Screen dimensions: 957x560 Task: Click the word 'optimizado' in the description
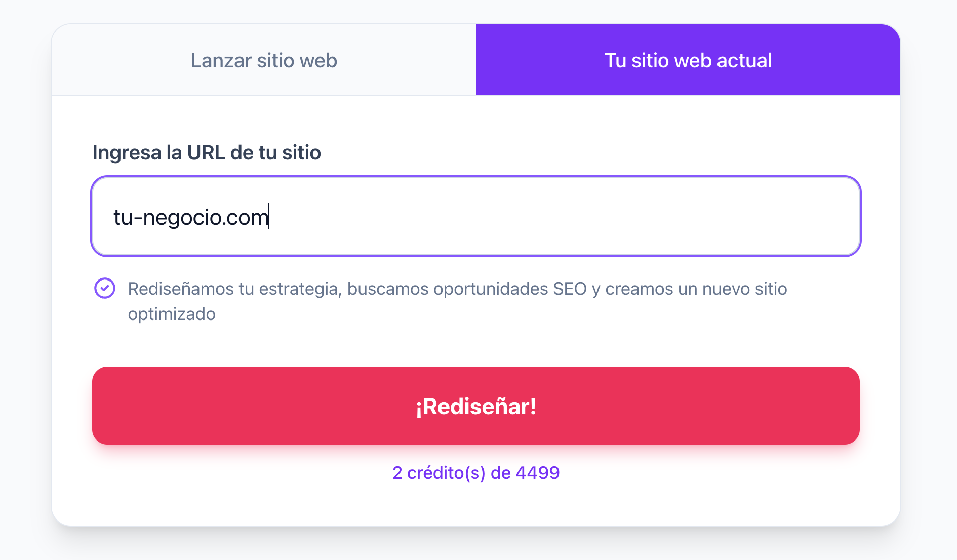click(172, 314)
